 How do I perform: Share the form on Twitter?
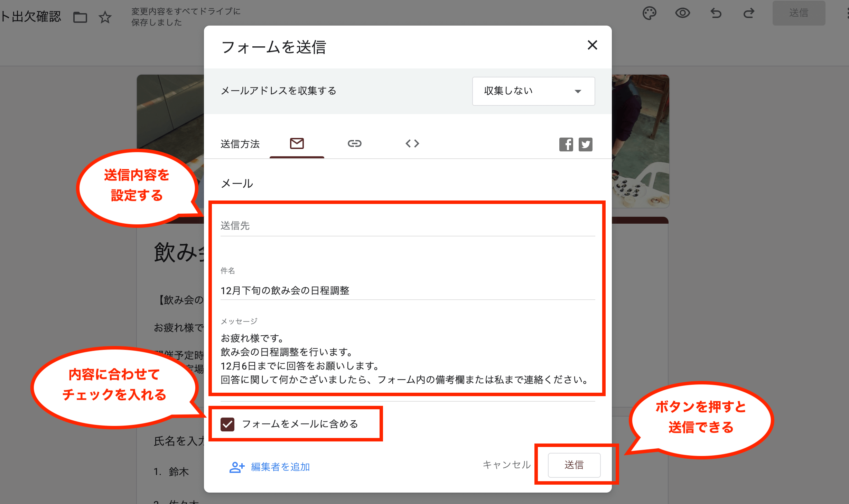tap(585, 144)
